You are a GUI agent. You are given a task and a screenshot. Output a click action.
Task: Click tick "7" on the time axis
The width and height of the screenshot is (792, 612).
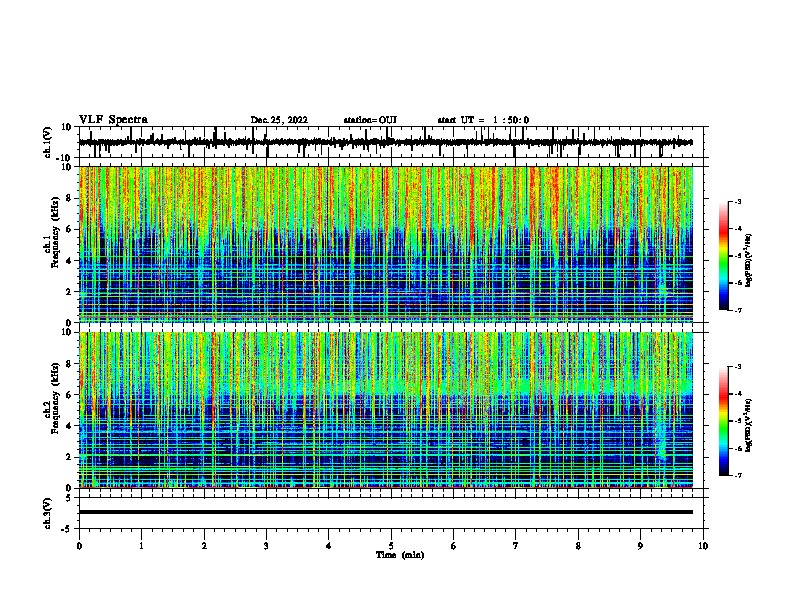point(516,546)
